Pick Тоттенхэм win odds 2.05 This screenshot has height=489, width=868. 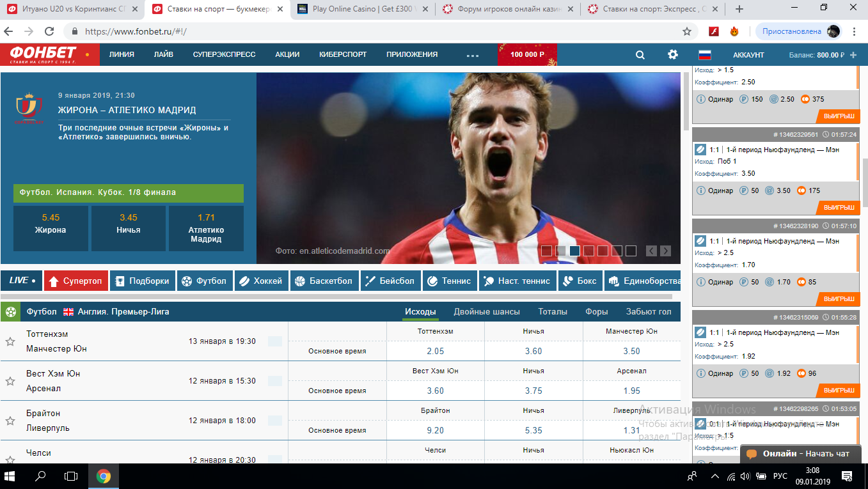(x=436, y=351)
